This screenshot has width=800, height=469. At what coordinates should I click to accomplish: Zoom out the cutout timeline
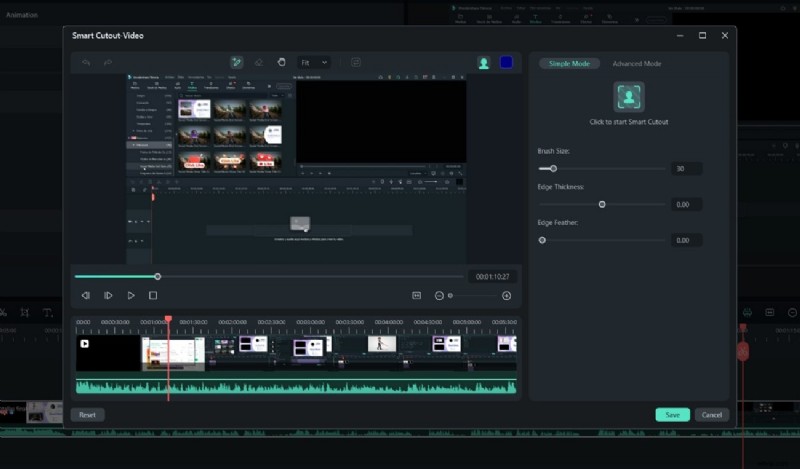(439, 295)
